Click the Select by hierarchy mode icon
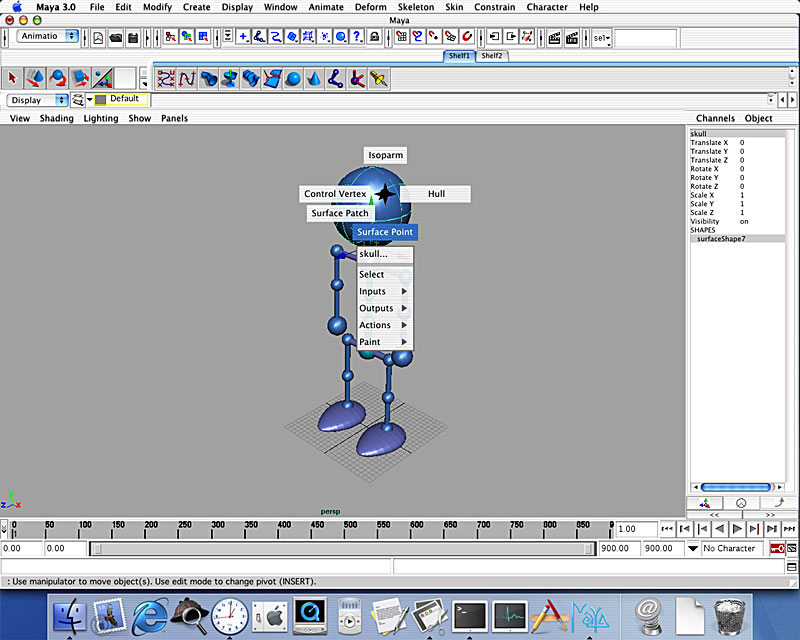Image resolution: width=800 pixels, height=640 pixels. 170,37
